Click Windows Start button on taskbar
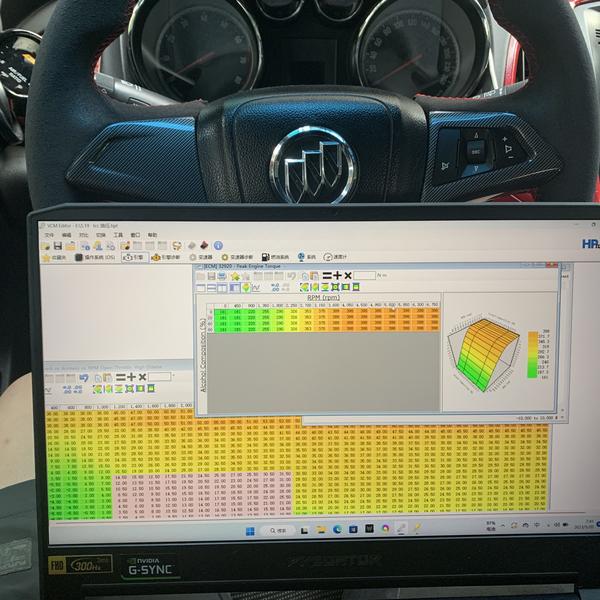The image size is (600, 600). click(x=250, y=531)
